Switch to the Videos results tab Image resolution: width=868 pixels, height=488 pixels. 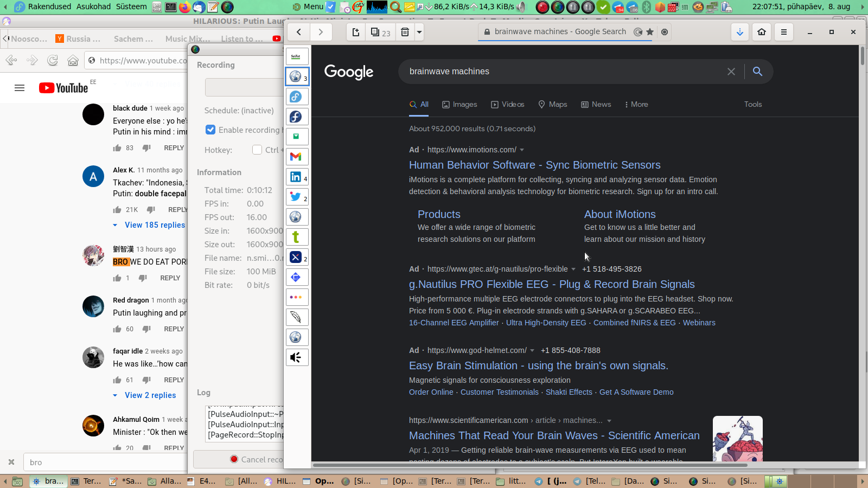[508, 105]
